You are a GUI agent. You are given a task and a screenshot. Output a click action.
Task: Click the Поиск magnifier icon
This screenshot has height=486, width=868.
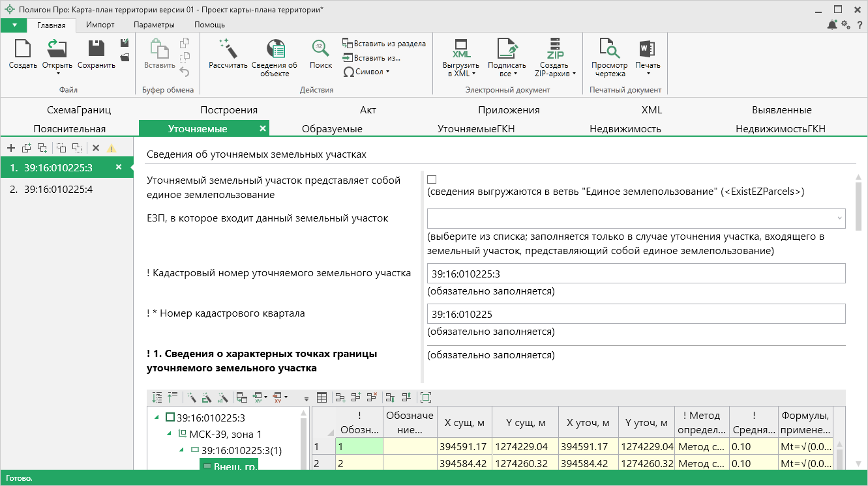[320, 49]
